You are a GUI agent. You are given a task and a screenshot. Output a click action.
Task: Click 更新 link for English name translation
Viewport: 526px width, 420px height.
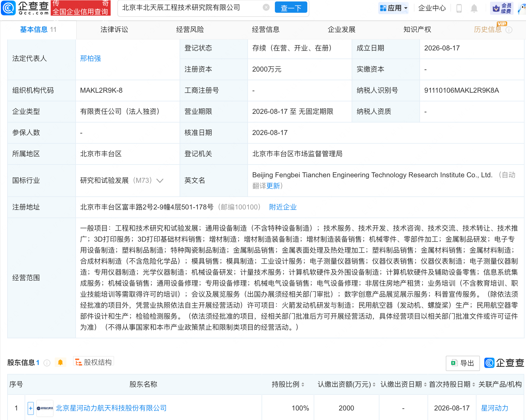coord(273,186)
